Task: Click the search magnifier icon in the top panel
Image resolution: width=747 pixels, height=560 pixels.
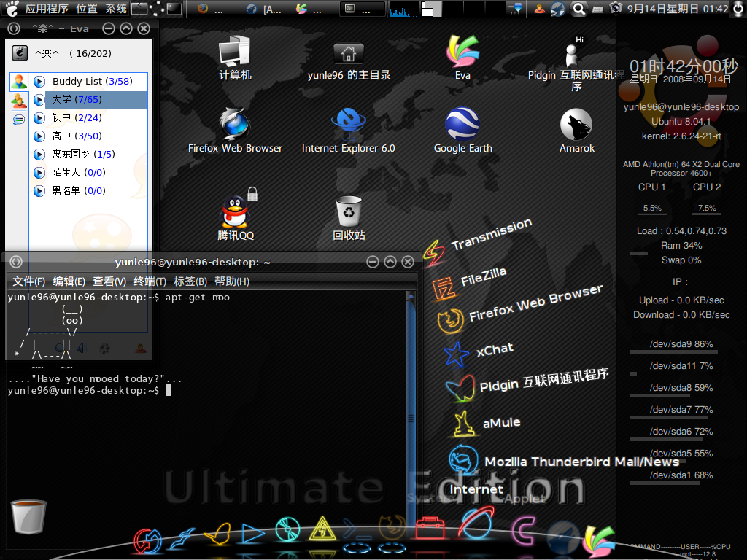Action: coord(578,9)
